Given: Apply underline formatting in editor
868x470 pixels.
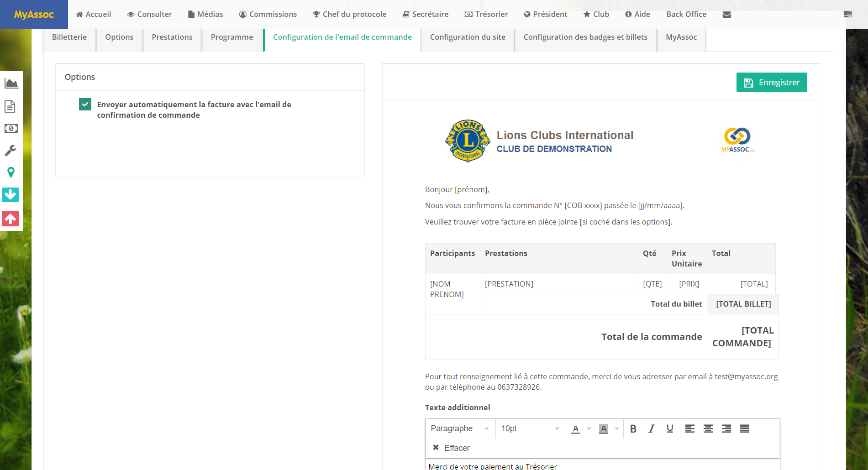Looking at the screenshot, I should 670,428.
